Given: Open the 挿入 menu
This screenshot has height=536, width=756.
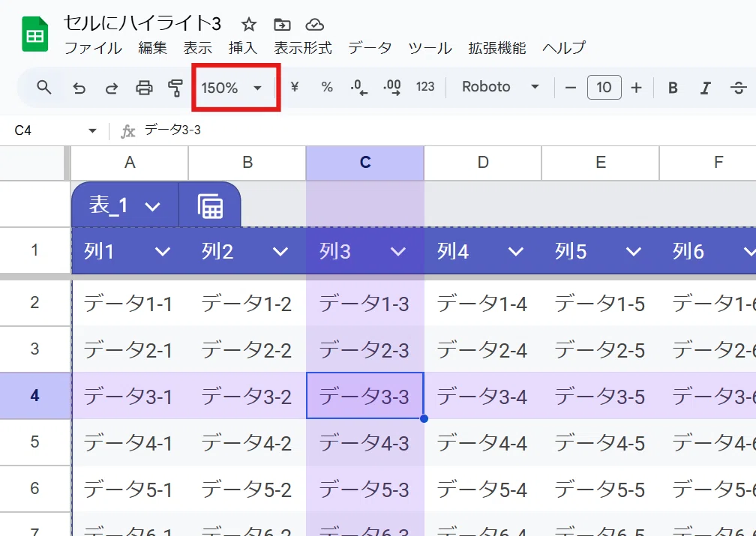Looking at the screenshot, I should coord(243,48).
